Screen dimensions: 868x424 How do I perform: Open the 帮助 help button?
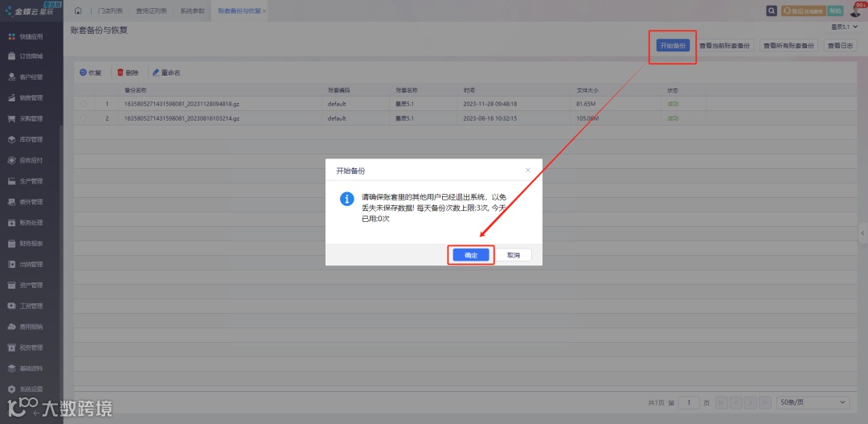point(835,10)
